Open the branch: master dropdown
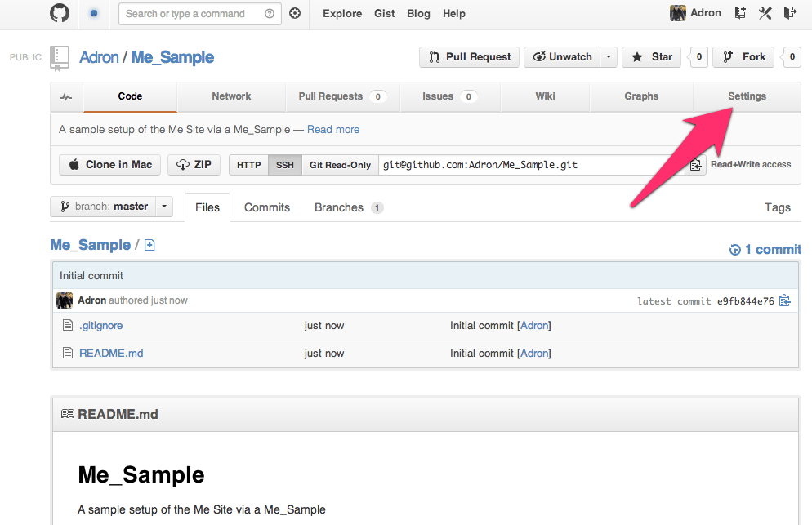 pos(111,207)
